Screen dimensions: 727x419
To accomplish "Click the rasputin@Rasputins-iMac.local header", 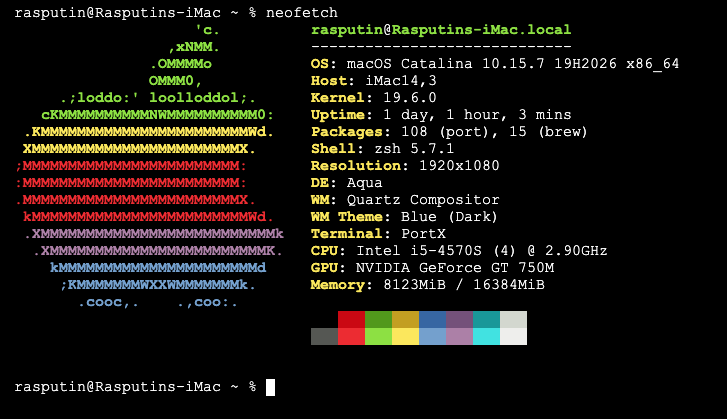I will click(441, 30).
